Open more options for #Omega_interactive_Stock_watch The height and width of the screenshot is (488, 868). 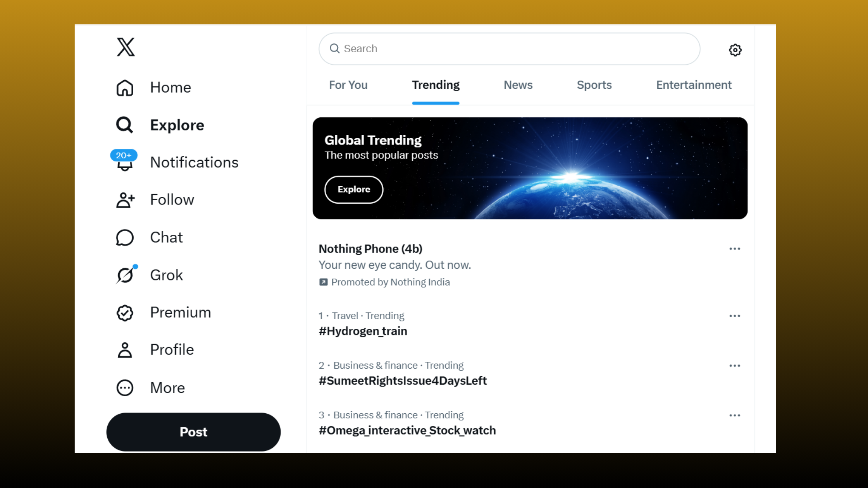(x=735, y=415)
